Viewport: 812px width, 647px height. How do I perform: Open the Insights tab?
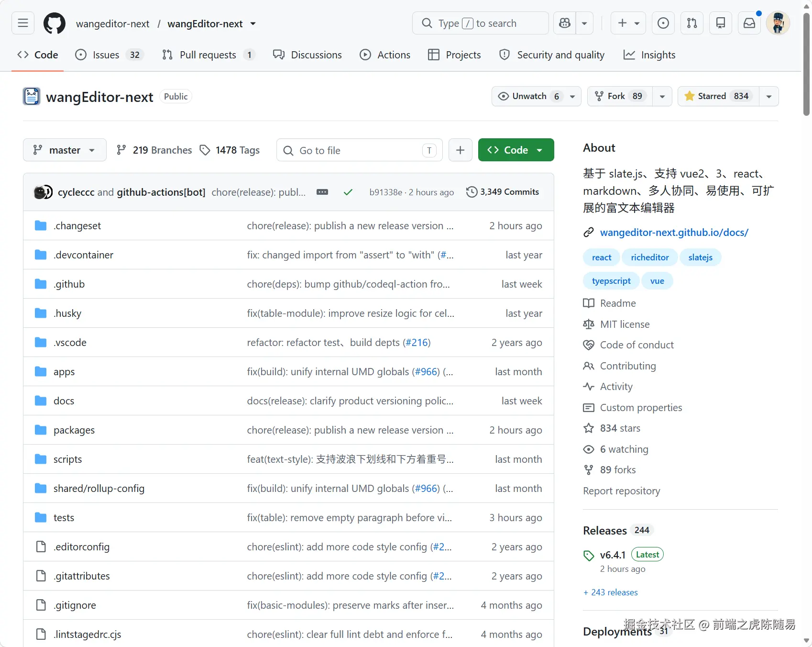649,55
